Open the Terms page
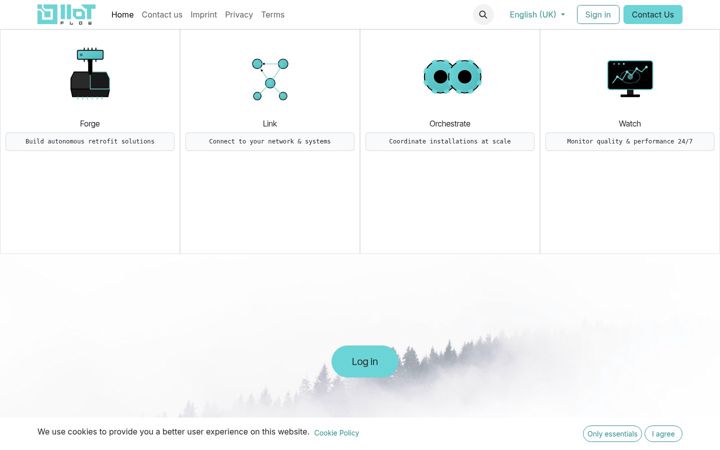 [273, 15]
